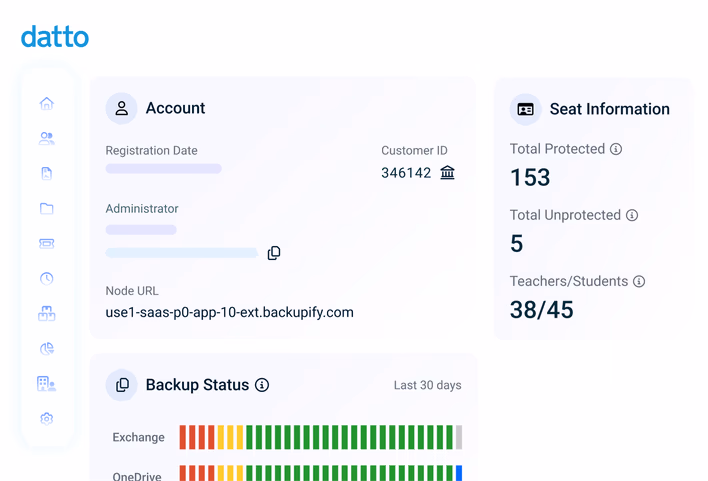The height and width of the screenshot is (481, 708).
Task: Click Customer ID value 346142
Action: pyautogui.click(x=406, y=173)
